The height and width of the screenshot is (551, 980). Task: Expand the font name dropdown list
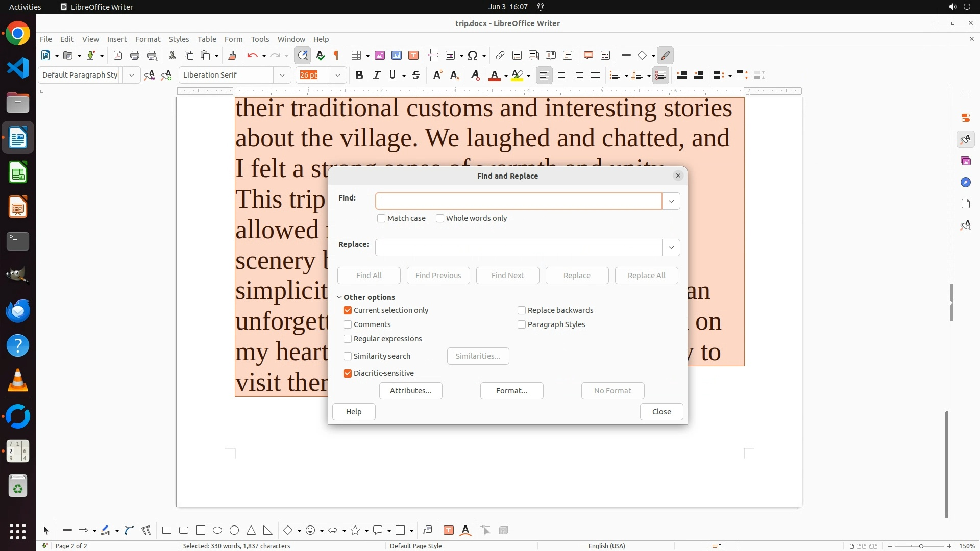coord(282,75)
